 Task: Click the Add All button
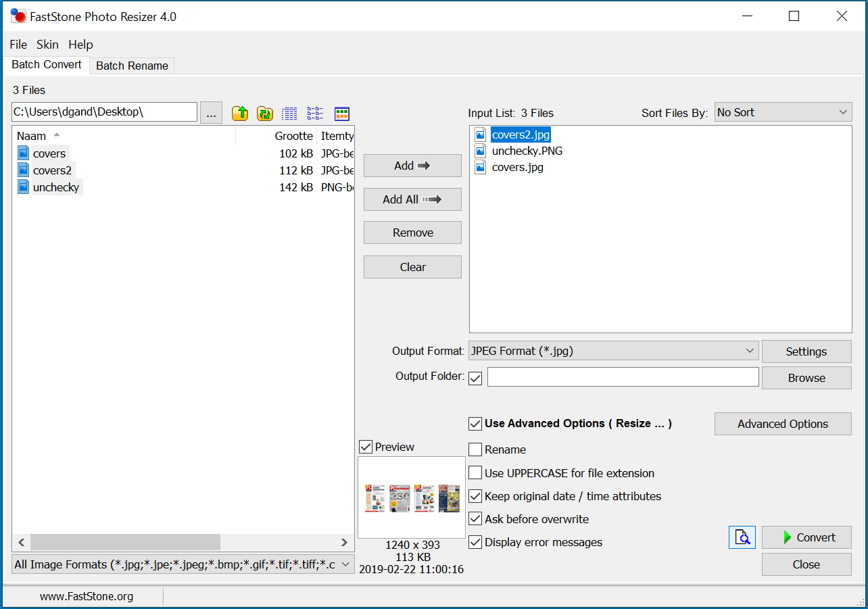(412, 199)
